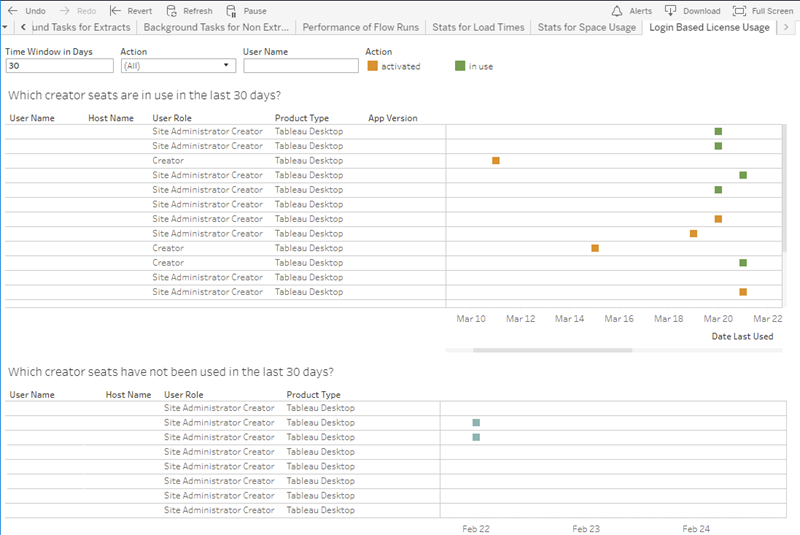
Task: Click the title about seats not used
Action: (171, 372)
